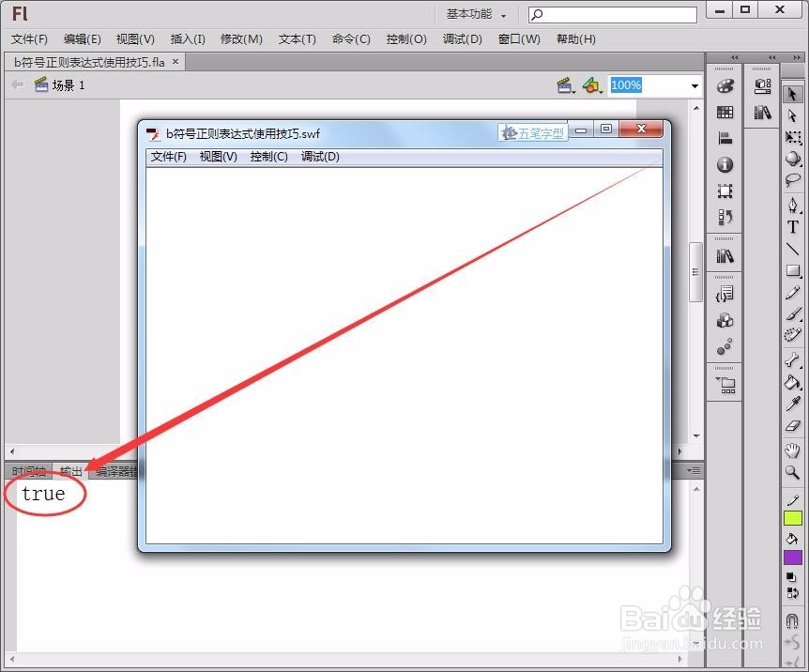Screen dimensions: 809x672
Task: Open the output panel options menu
Action: click(x=694, y=470)
